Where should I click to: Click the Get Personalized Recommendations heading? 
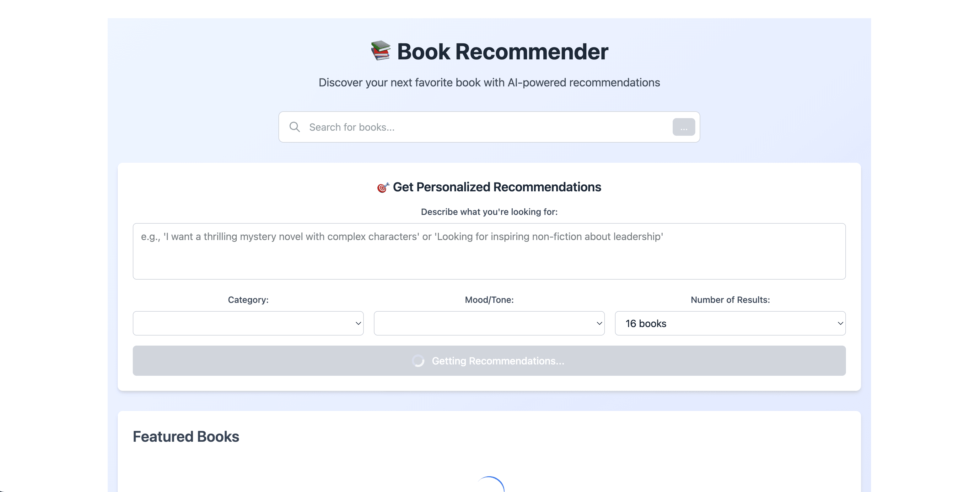[x=497, y=187]
